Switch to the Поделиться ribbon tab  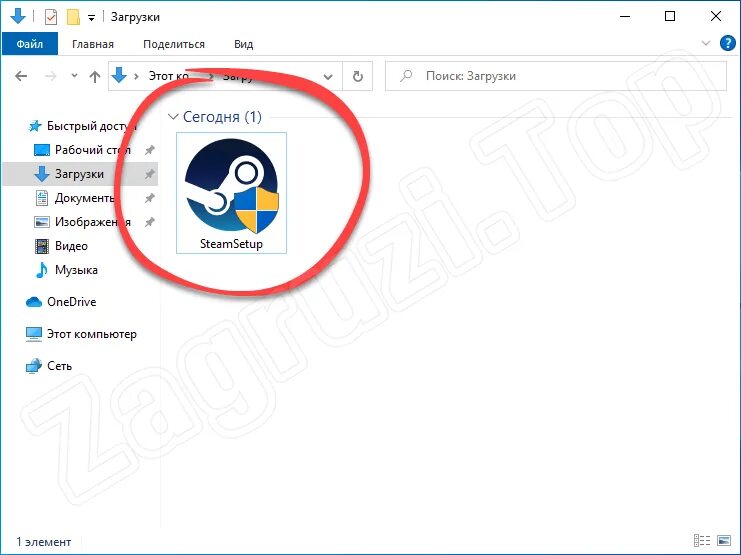pos(174,44)
